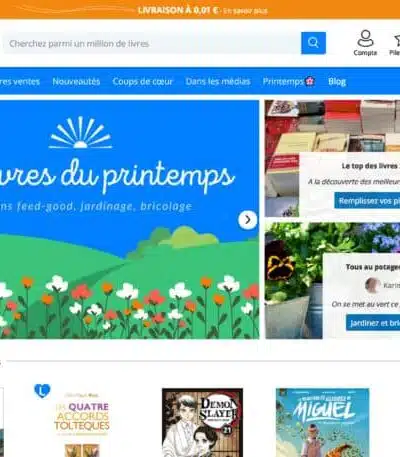This screenshot has width=400, height=457.
Task: Advance the carousel with the right arrow
Action: pyautogui.click(x=248, y=220)
